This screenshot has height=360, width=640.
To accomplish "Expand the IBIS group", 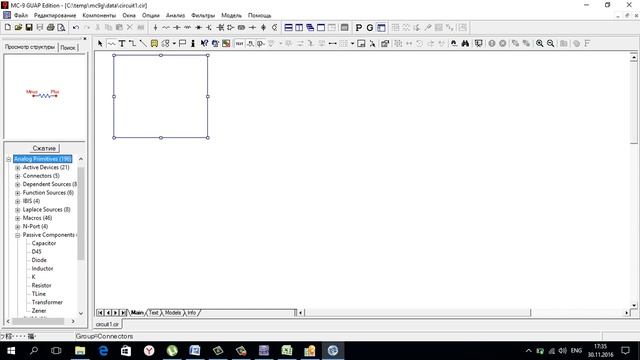I will pyautogui.click(x=18, y=201).
